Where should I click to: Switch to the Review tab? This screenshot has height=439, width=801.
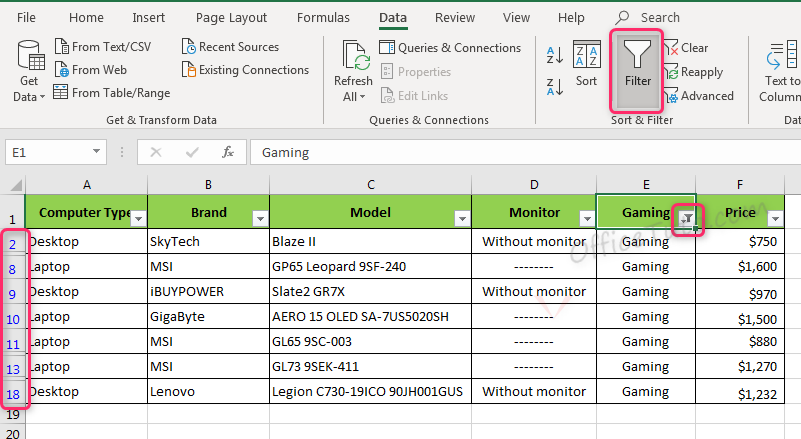455,17
